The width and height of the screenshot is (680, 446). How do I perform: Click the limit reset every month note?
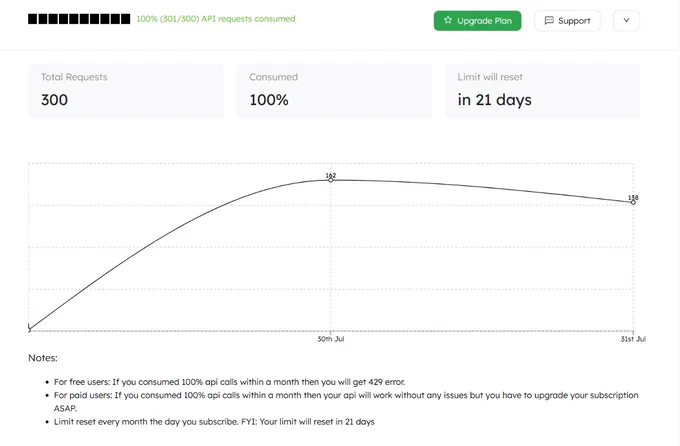click(214, 422)
